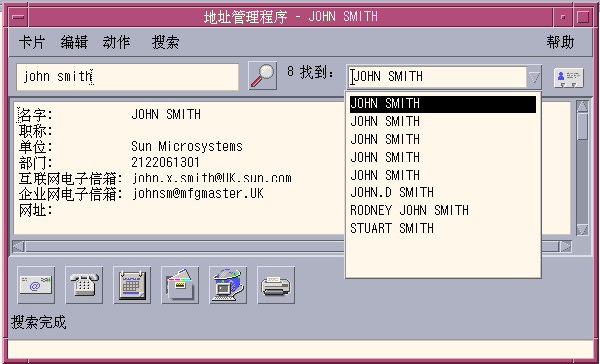Select highlighted JOHN SMITH list entry
The width and height of the screenshot is (600, 364).
point(442,104)
